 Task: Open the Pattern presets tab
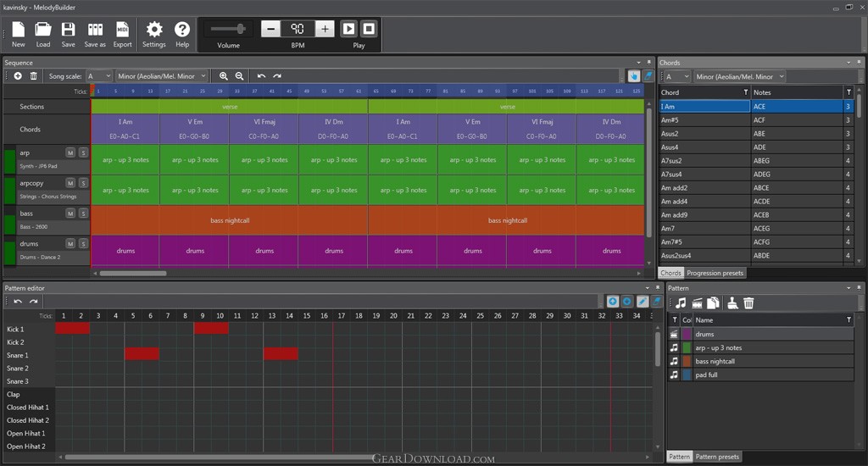pos(717,457)
